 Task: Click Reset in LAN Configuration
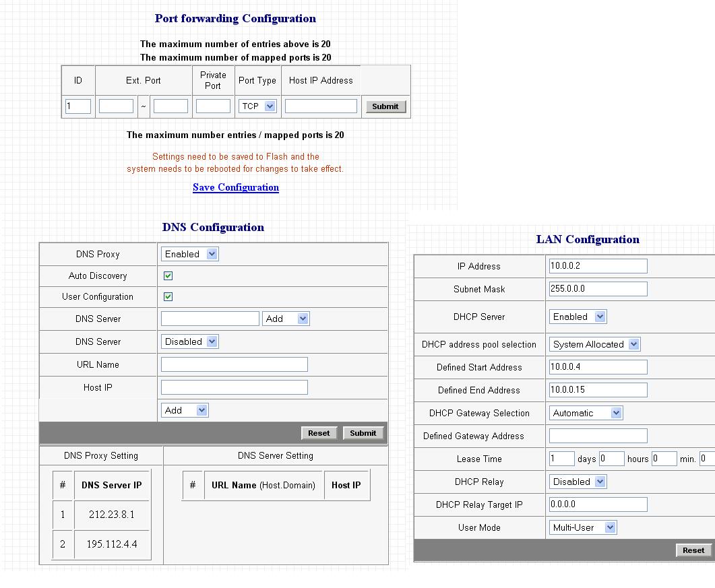[693, 550]
